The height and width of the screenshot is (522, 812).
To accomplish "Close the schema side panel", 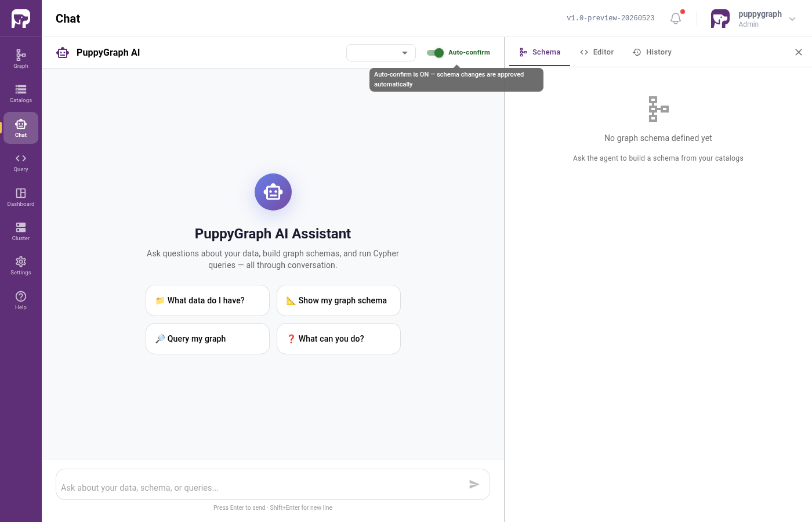I will [x=799, y=52].
